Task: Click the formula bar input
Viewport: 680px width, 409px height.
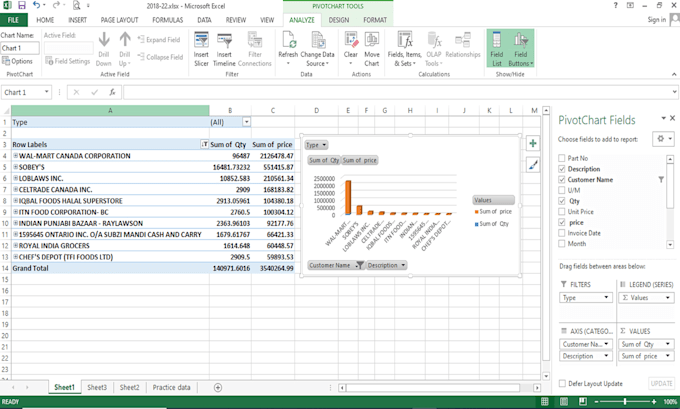Action: tap(397, 92)
